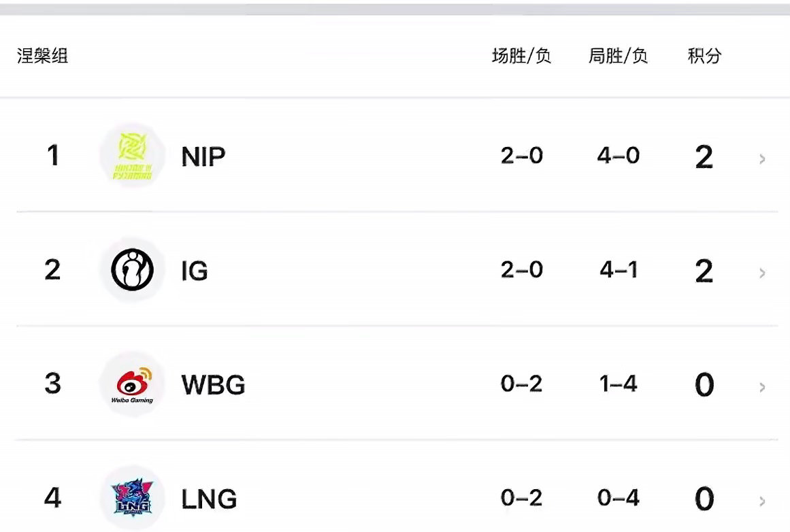Select the 涅槃组 group header
Viewport: 790px width, 532px height.
coord(42,55)
